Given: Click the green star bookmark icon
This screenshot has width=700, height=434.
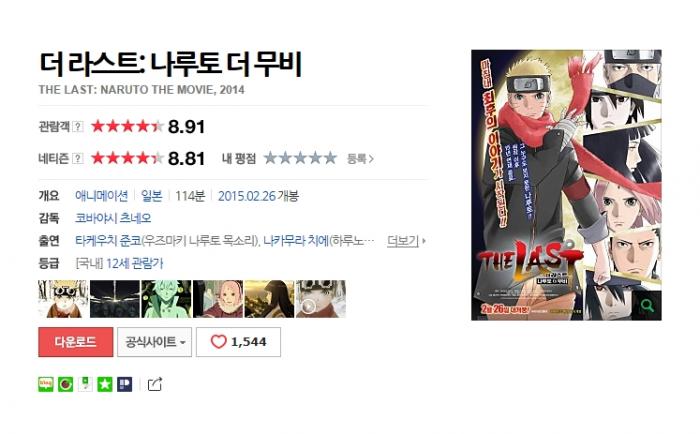Looking at the screenshot, I should point(104,384).
